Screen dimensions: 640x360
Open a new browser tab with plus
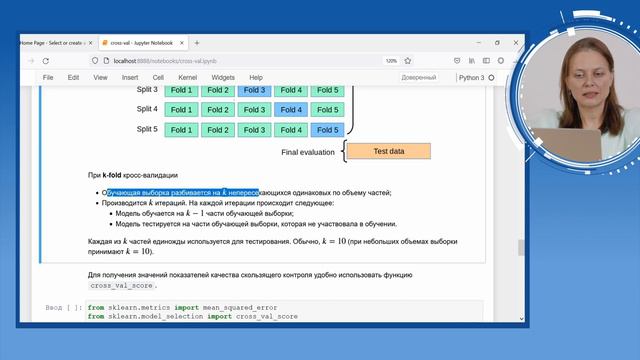tap(197, 43)
